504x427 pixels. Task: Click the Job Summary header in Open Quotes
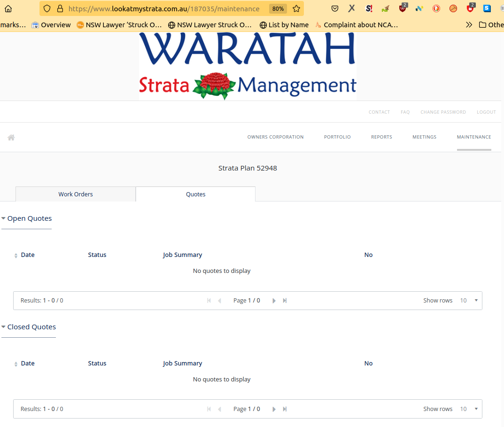coord(182,255)
